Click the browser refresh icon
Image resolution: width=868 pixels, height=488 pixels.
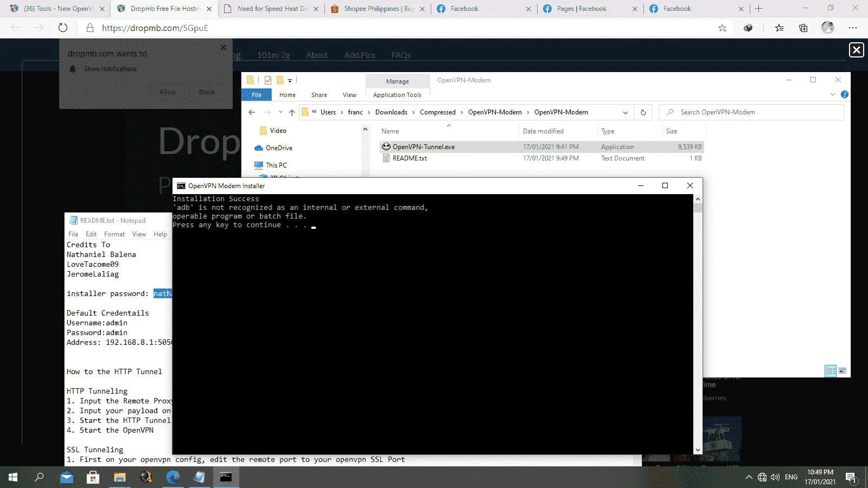point(63,28)
